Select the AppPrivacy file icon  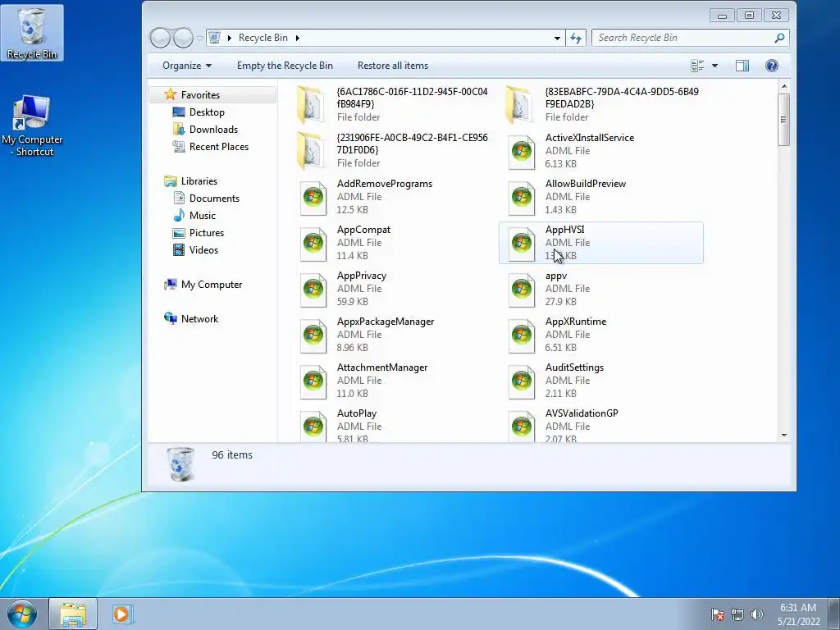(x=313, y=290)
